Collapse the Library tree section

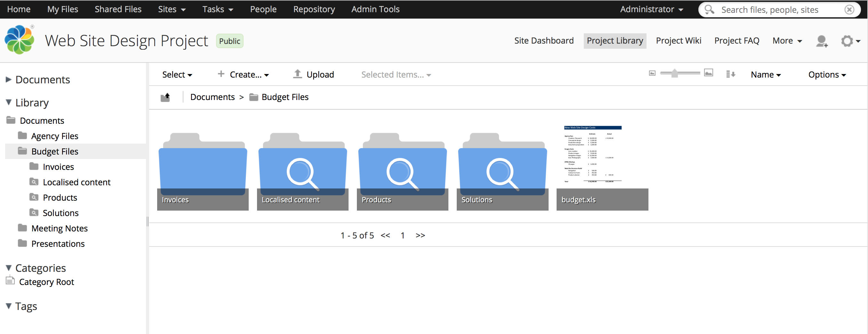(9, 103)
